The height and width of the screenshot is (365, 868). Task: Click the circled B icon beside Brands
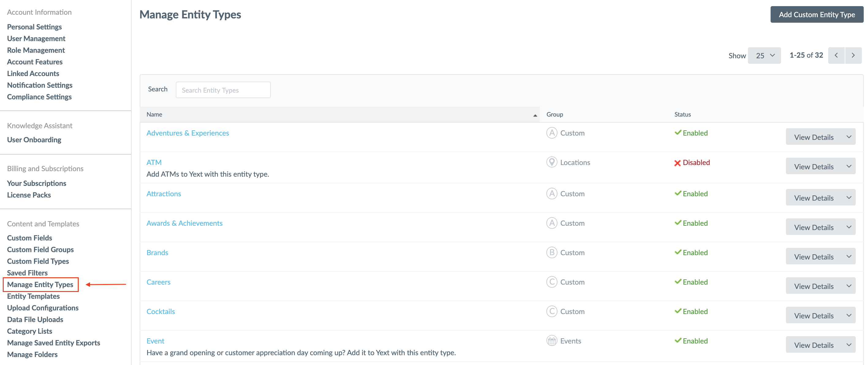[x=551, y=252]
